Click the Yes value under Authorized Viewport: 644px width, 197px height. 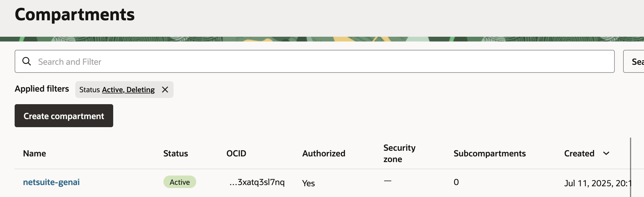(x=309, y=183)
